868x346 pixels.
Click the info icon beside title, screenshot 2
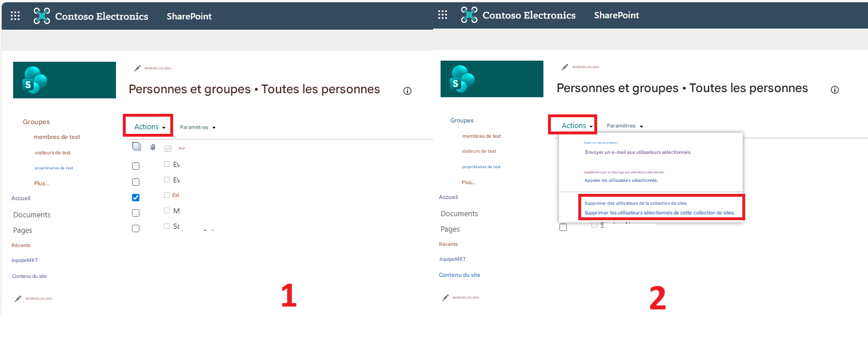pyautogui.click(x=835, y=90)
